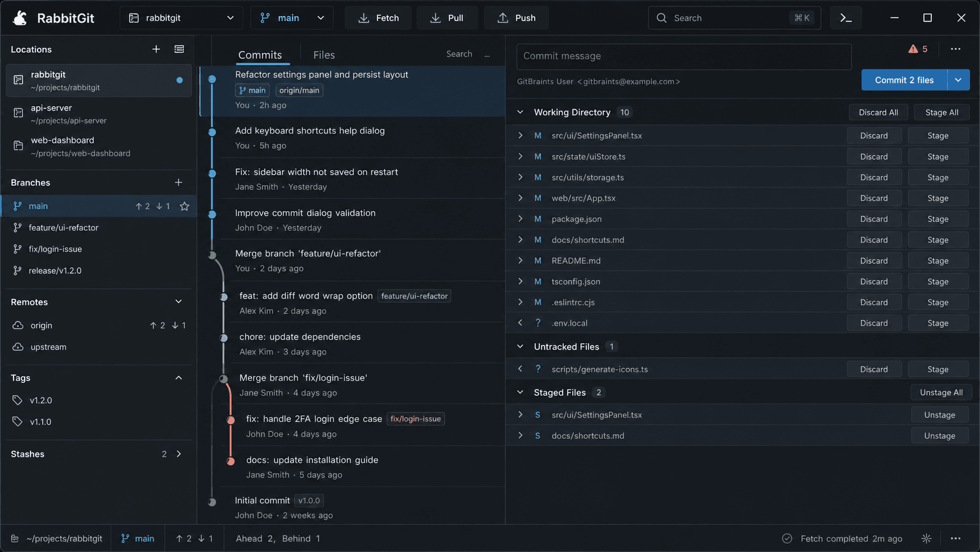Viewport: 980px width, 552px height.
Task: Open the rabbitgit repository dropdown
Action: [182, 18]
